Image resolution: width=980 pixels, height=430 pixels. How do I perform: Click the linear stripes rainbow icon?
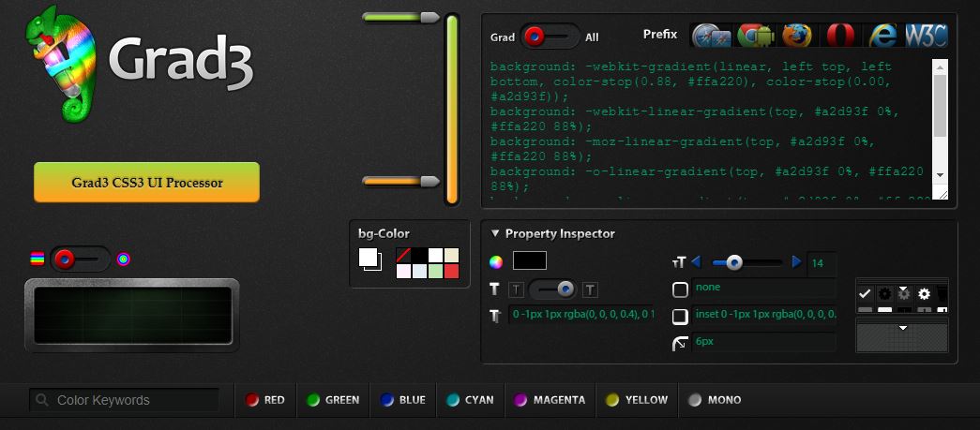click(38, 259)
